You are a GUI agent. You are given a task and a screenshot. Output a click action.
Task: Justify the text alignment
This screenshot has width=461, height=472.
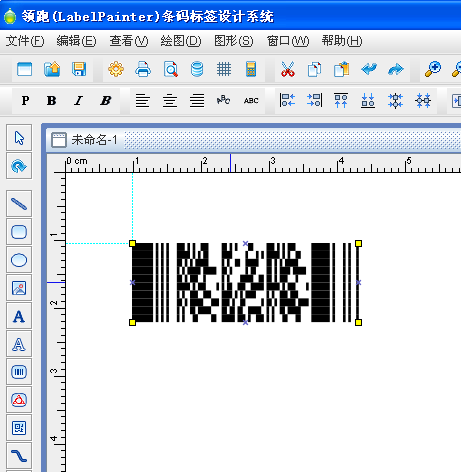click(x=197, y=100)
